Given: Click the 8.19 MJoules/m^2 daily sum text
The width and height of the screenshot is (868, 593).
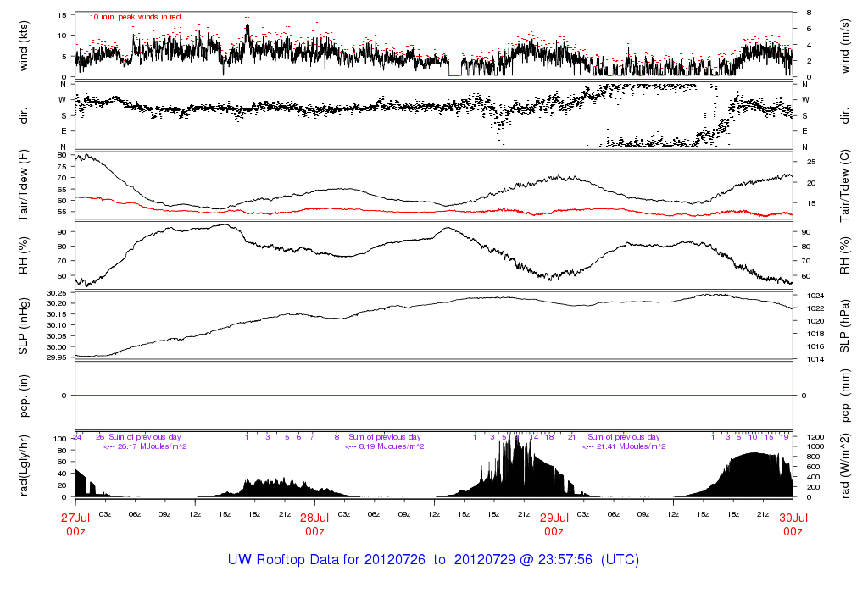Looking at the screenshot, I should pyautogui.click(x=385, y=446).
